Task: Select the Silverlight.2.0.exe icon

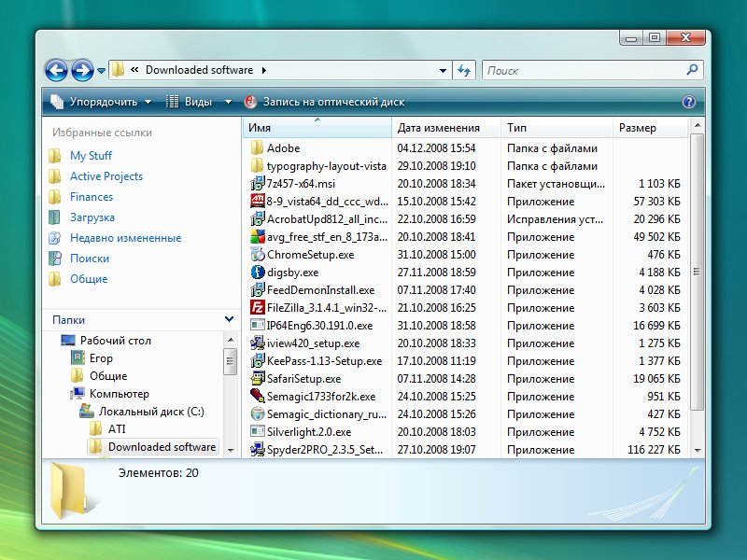Action: click(258, 431)
